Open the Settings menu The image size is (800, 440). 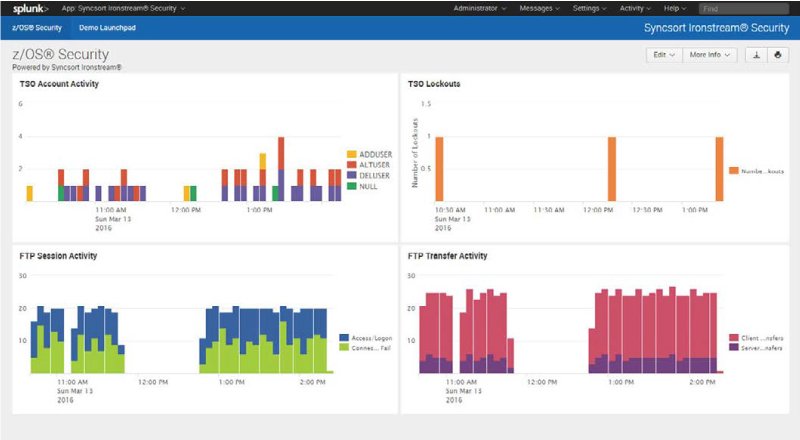click(x=589, y=8)
